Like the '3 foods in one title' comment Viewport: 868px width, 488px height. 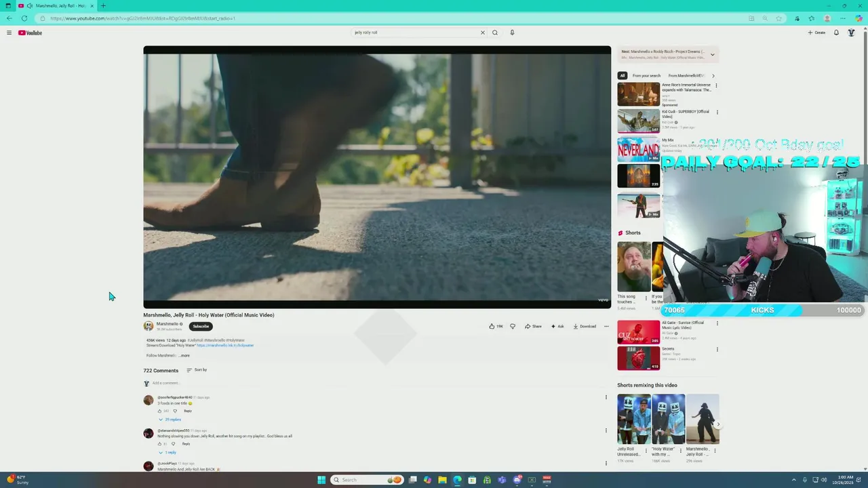[x=160, y=411]
